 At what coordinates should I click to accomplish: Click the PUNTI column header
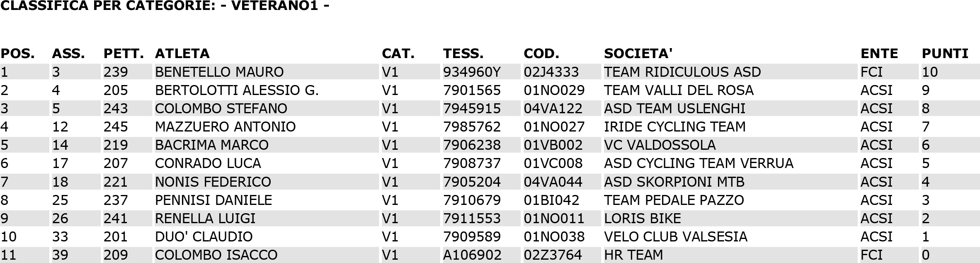[x=945, y=54]
